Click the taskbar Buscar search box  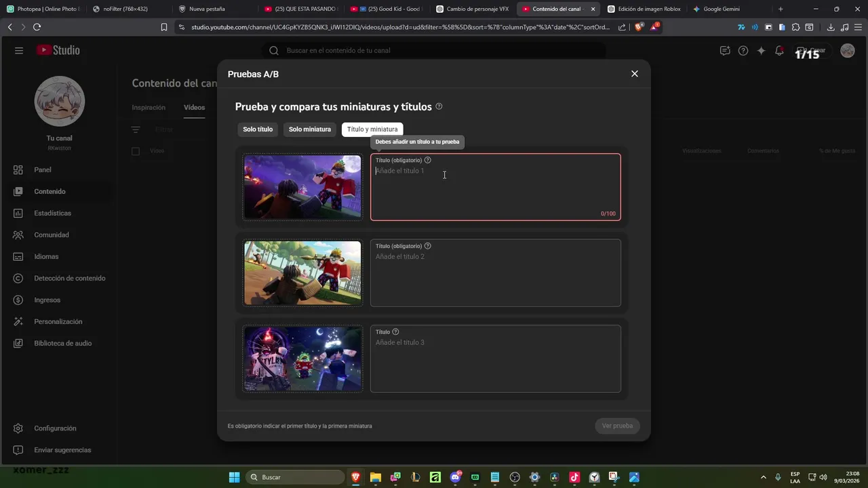295,477
